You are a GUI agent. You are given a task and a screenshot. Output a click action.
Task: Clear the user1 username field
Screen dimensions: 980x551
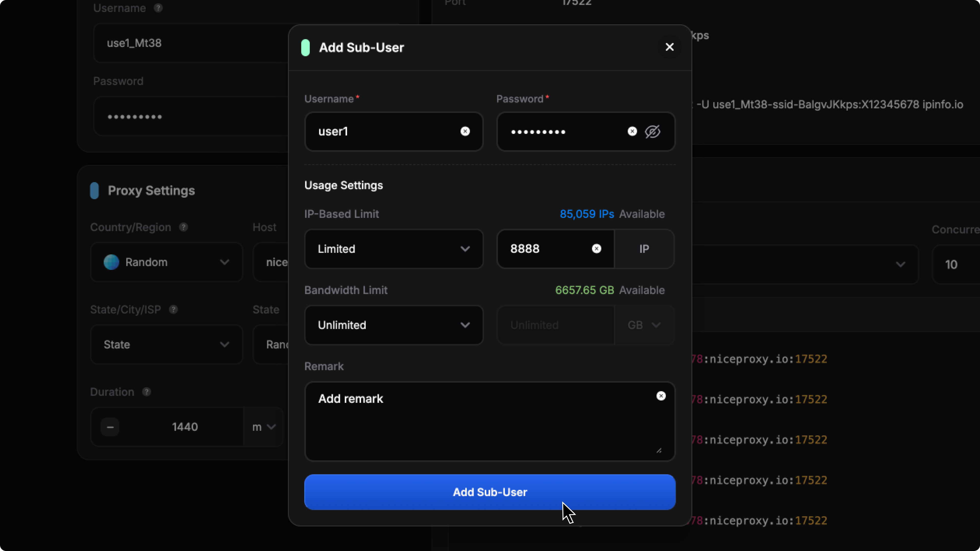click(x=465, y=131)
